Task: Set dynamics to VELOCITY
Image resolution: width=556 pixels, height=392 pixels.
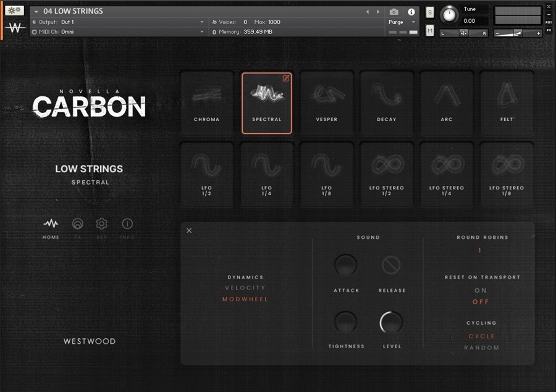Action: pyautogui.click(x=245, y=288)
